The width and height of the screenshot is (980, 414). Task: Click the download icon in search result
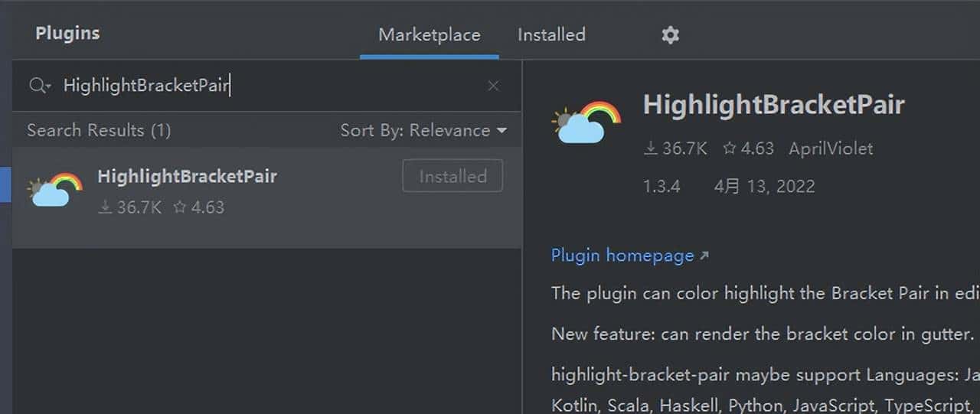[106, 207]
